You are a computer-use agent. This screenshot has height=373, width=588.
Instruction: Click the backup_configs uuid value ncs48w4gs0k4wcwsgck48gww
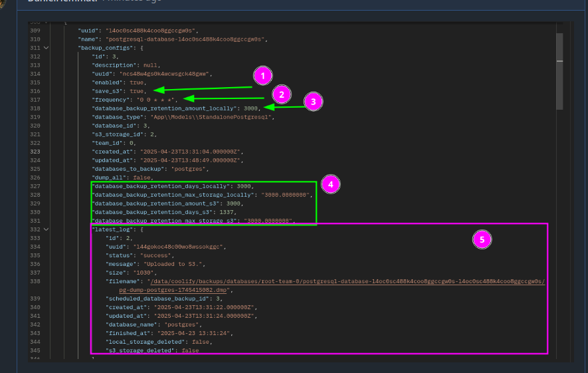pyautogui.click(x=165, y=74)
